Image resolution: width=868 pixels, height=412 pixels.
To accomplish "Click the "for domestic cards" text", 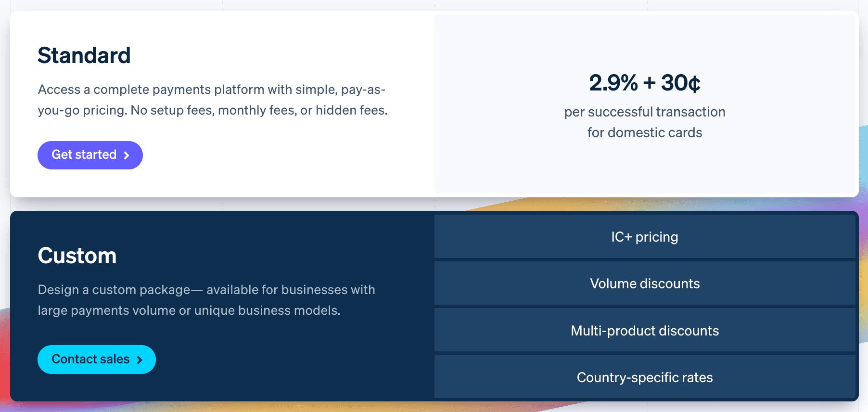I will click(645, 132).
